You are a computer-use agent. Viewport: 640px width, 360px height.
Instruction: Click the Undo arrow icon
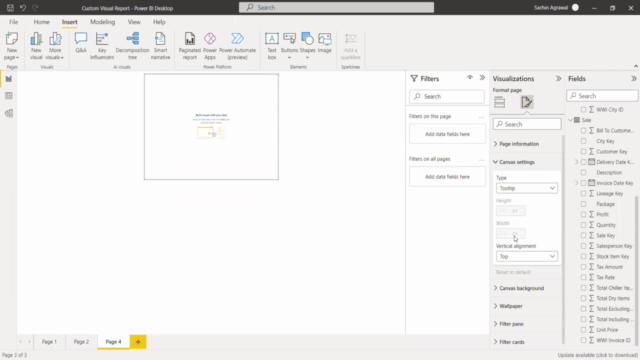pos(23,8)
